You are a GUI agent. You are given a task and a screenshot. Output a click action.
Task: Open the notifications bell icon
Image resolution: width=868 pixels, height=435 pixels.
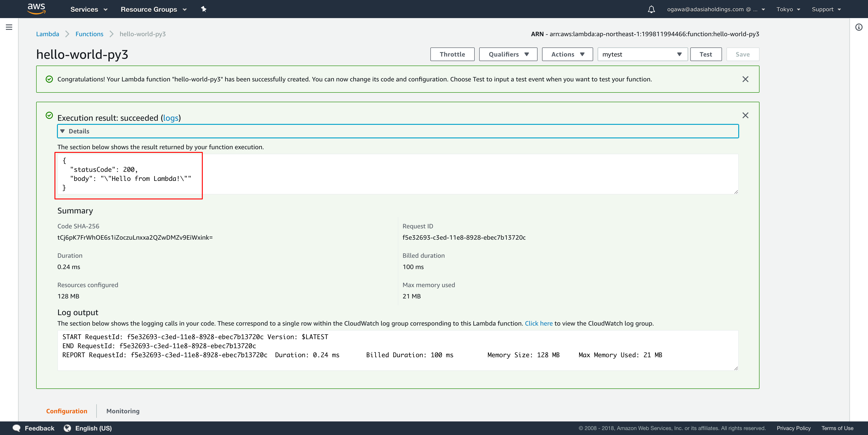click(651, 9)
